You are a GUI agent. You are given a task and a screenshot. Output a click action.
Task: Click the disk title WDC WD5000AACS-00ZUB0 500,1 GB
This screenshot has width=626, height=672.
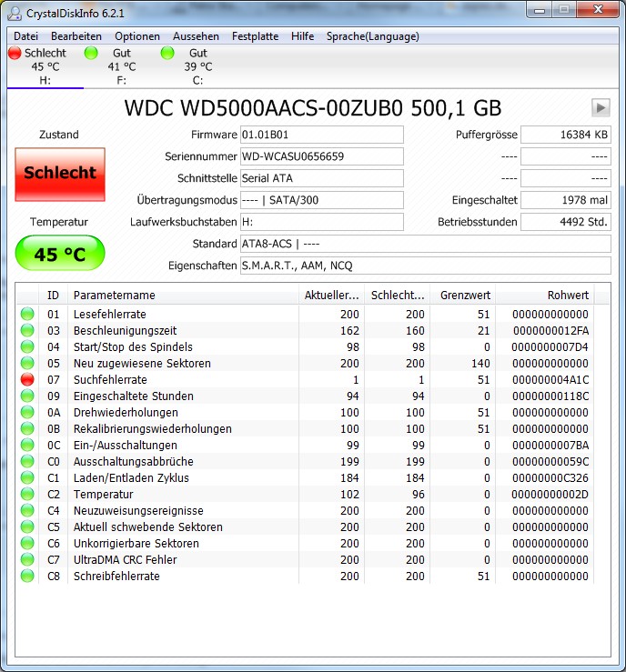pyautogui.click(x=313, y=108)
